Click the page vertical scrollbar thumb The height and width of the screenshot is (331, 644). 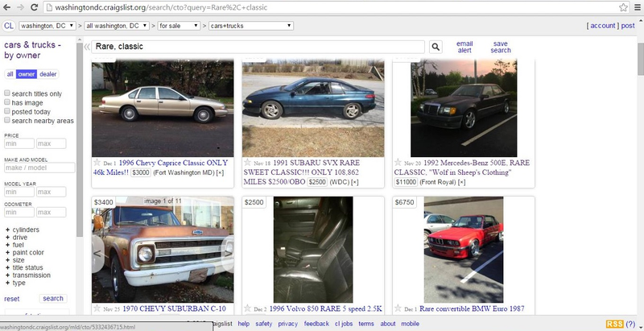pyautogui.click(x=640, y=57)
